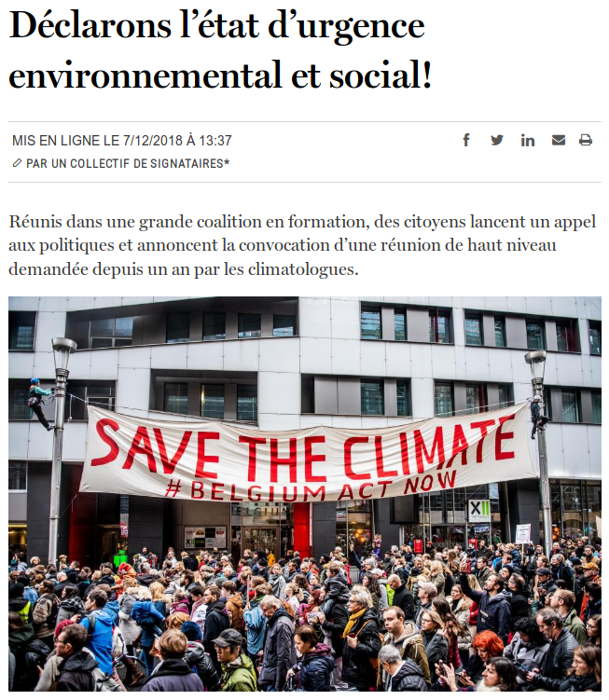Share the article on Twitter
This screenshot has height=700, width=609.
pyautogui.click(x=497, y=140)
